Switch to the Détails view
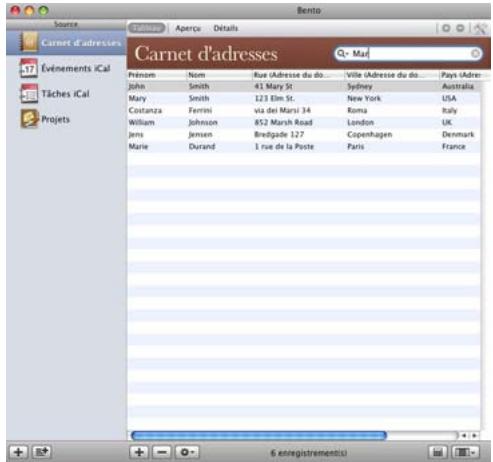This screenshot has width=493, height=462. click(226, 28)
